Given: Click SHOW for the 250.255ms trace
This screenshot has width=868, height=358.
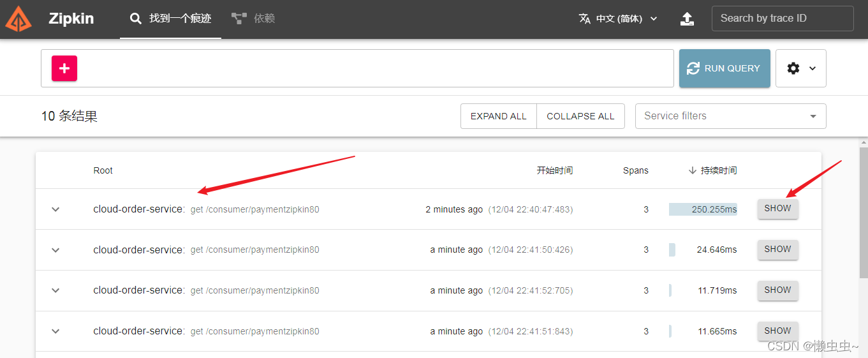Looking at the screenshot, I should [777, 209].
